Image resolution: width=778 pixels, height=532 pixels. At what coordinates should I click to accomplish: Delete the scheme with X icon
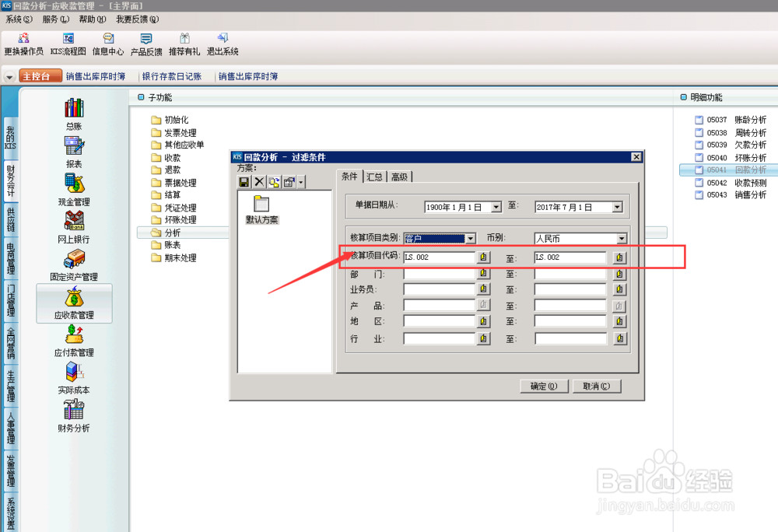point(259,182)
